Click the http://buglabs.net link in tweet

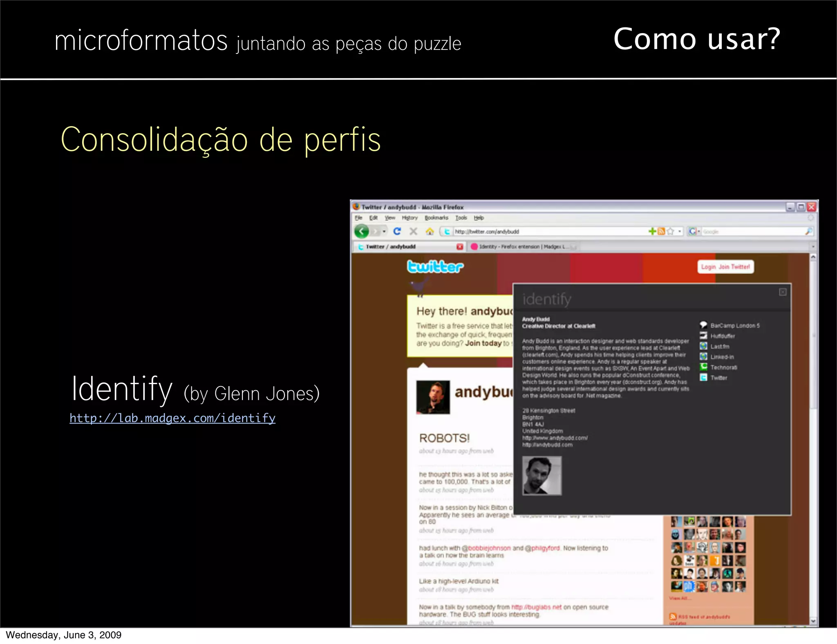click(537, 607)
